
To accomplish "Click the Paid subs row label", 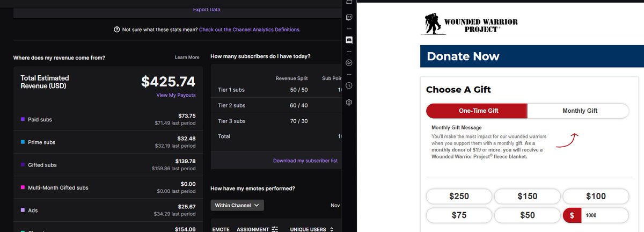I will pyautogui.click(x=40, y=119).
